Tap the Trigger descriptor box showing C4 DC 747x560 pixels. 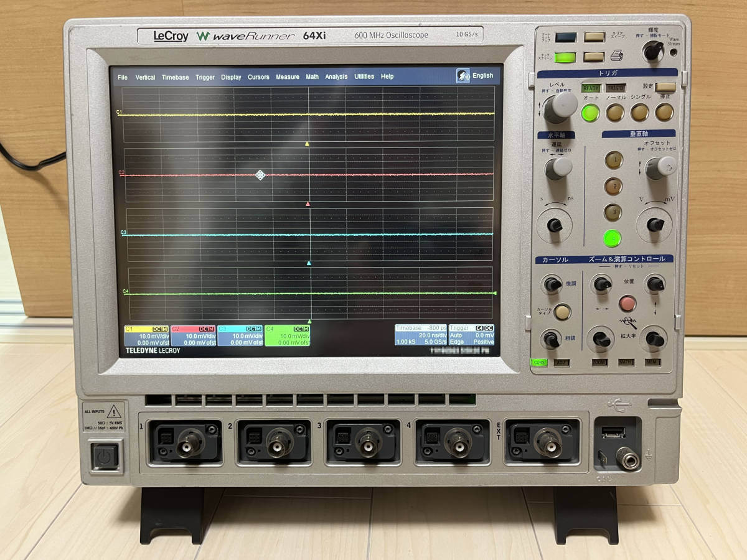point(472,336)
